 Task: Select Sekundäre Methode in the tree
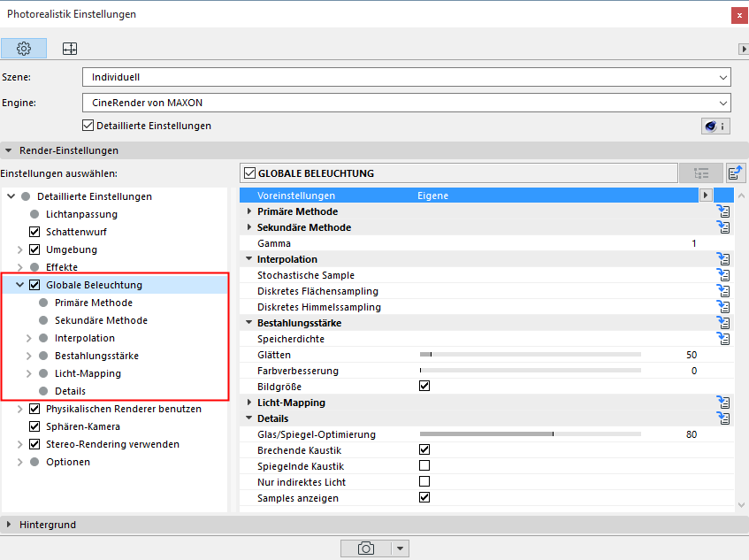101,320
